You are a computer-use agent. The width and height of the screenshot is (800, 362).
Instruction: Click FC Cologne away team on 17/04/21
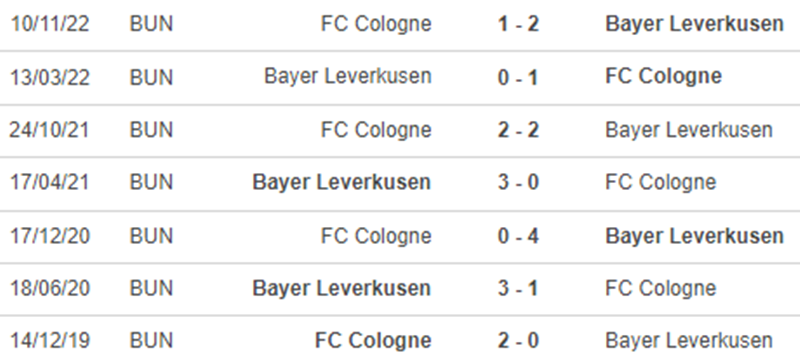661,183
